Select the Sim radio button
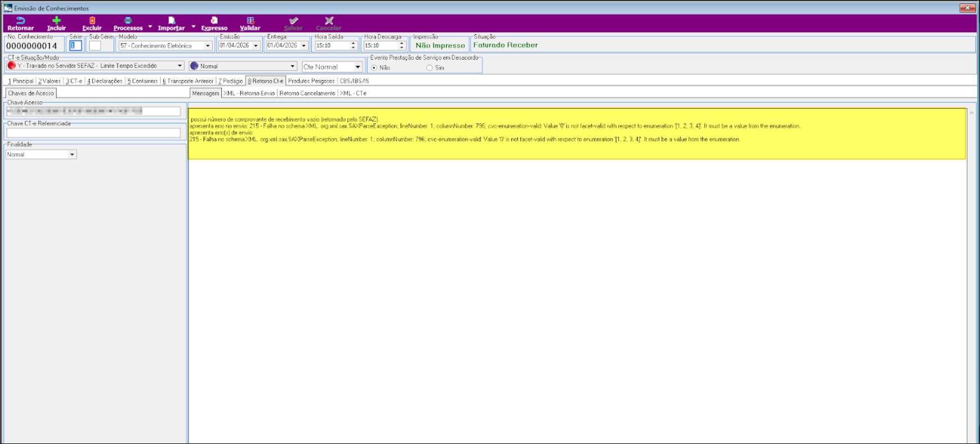 (x=429, y=68)
